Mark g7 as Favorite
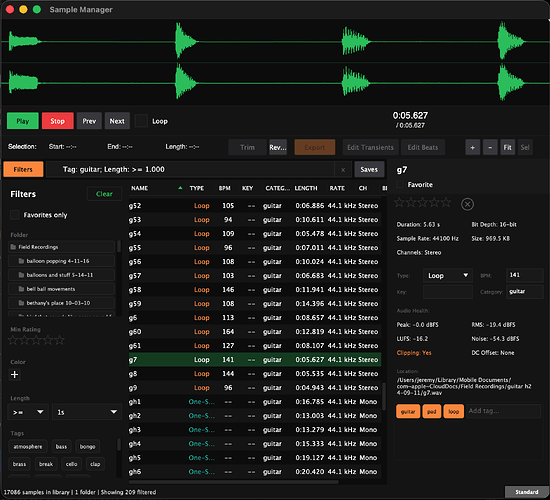The height and width of the screenshot is (500, 550). point(400,185)
